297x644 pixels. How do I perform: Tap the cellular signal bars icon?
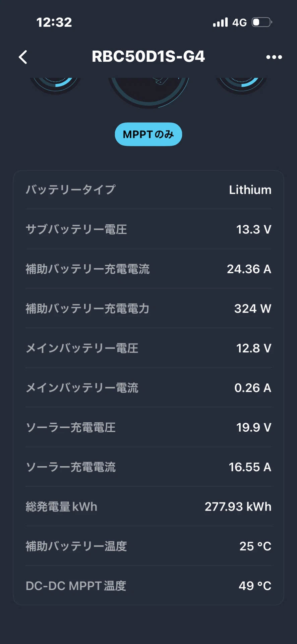(x=220, y=22)
